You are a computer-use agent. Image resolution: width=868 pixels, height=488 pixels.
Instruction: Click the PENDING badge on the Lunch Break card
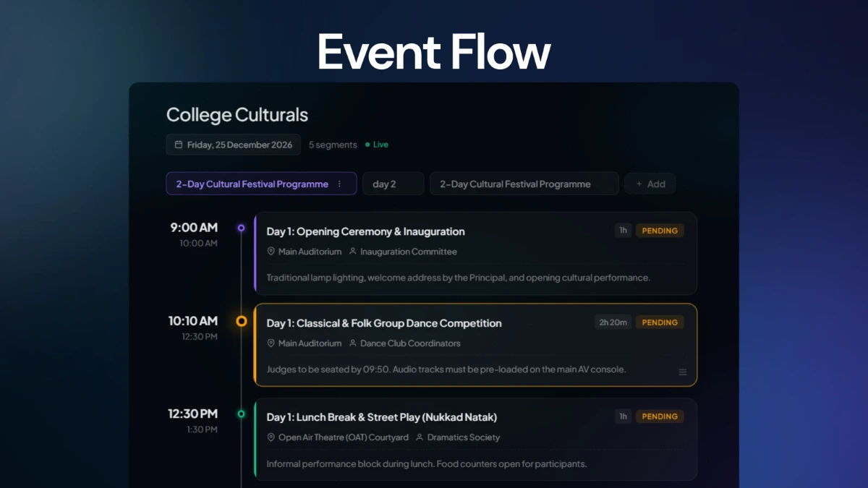(x=660, y=416)
